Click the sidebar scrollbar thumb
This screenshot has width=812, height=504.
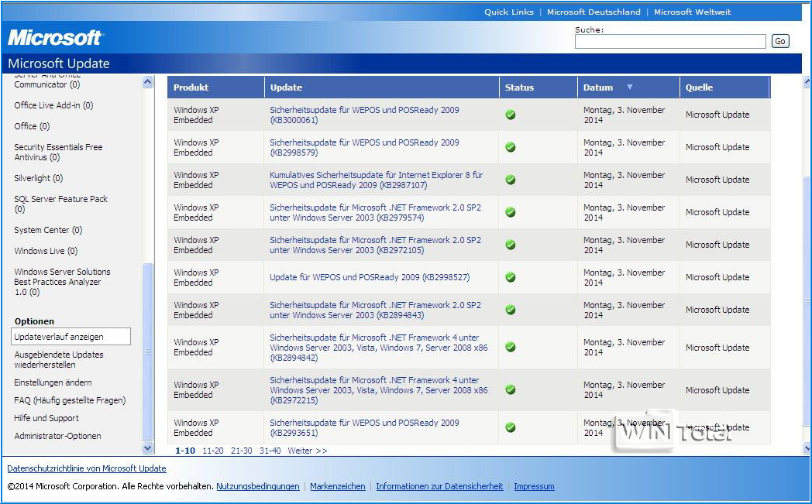point(147,351)
